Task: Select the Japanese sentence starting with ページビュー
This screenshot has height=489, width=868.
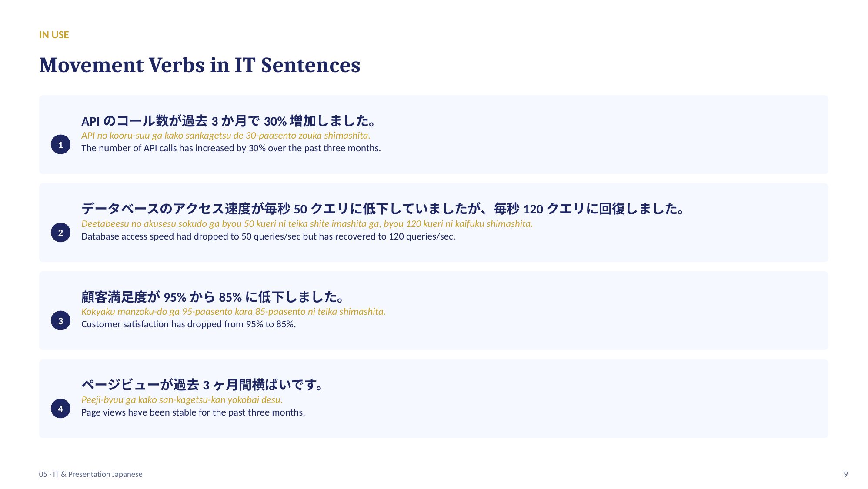Action: pyautogui.click(x=203, y=385)
